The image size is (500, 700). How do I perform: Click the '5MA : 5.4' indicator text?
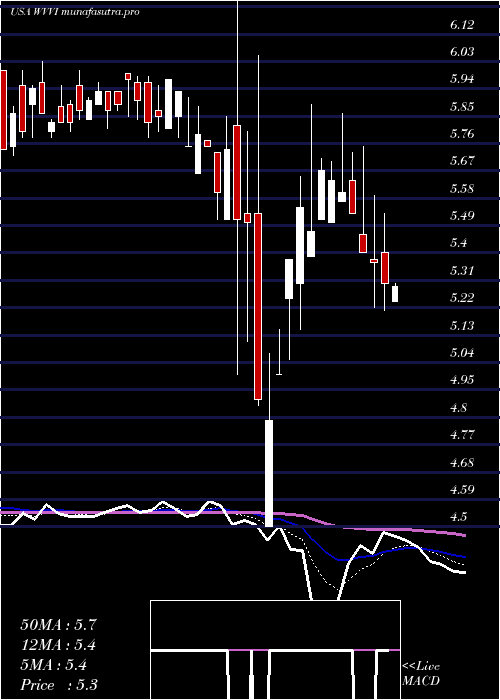tap(54, 665)
